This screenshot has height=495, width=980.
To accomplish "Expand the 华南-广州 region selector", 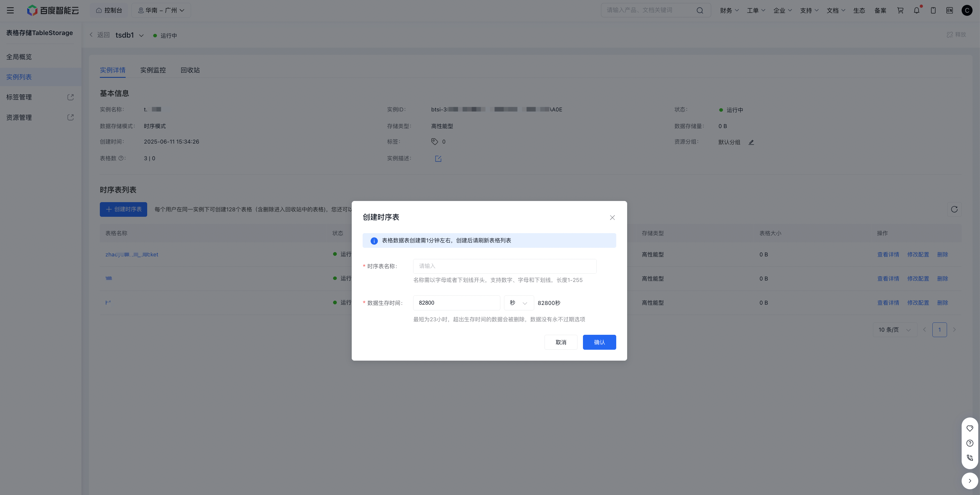I will [x=161, y=10].
